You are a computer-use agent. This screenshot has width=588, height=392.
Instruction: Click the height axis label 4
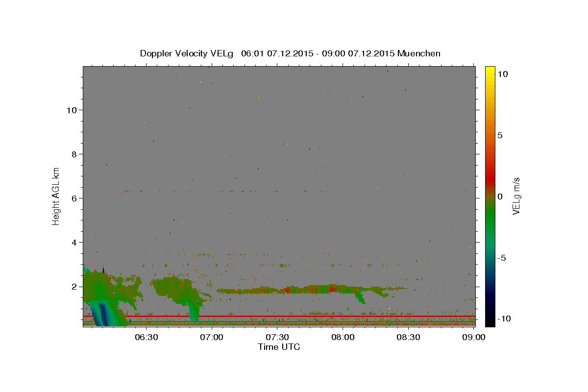[x=74, y=242]
